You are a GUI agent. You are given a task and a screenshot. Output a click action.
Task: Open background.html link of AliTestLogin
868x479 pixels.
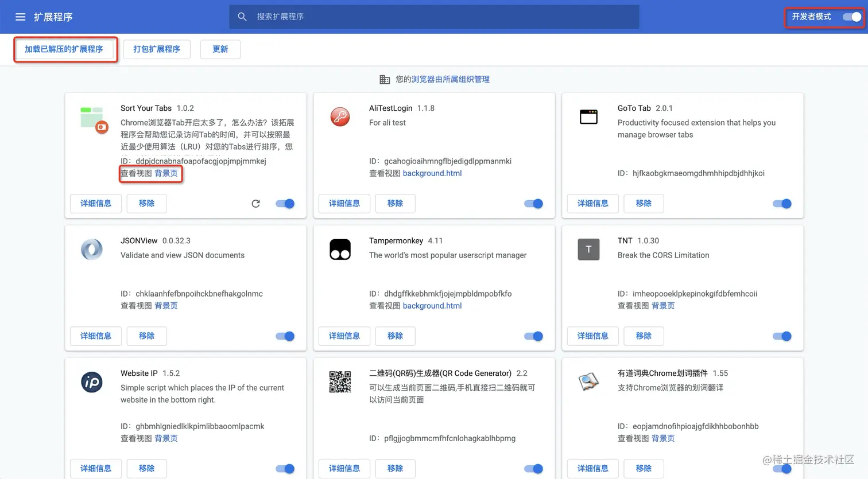tap(432, 173)
